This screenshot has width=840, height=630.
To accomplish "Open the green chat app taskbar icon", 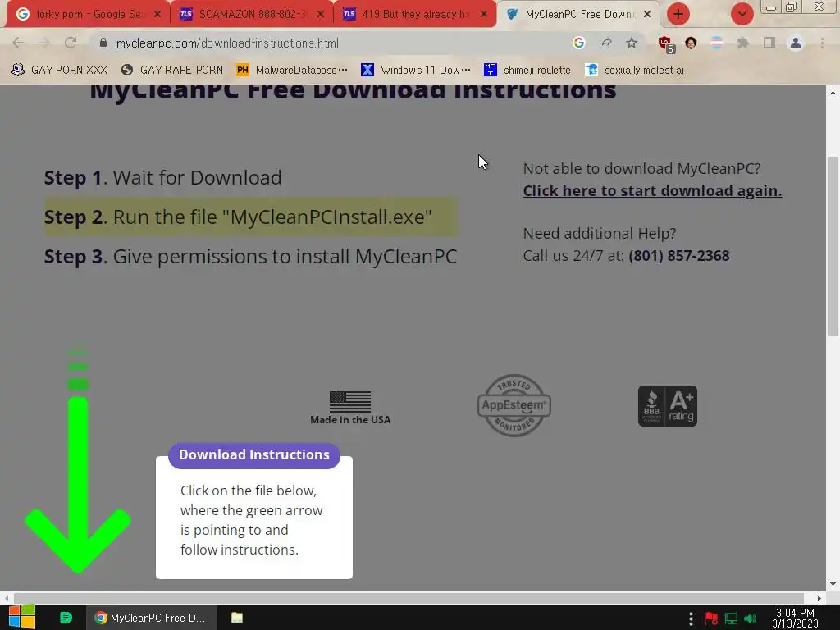I will tap(66, 618).
